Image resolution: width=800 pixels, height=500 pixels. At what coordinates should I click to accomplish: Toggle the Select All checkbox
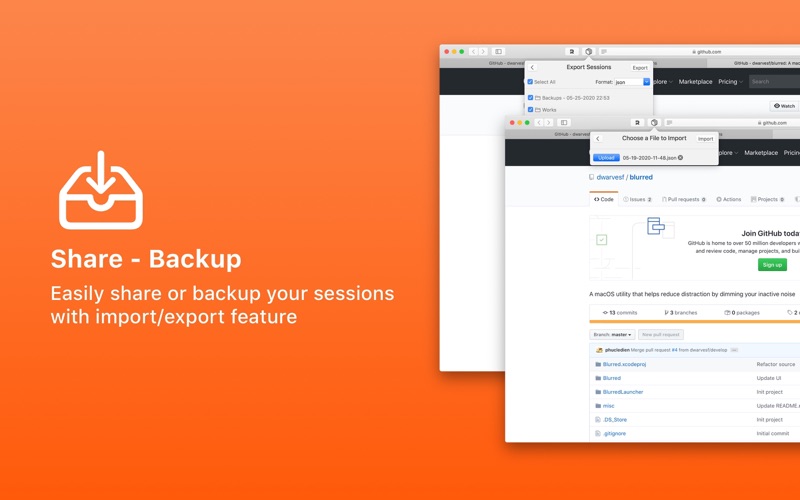click(x=530, y=82)
